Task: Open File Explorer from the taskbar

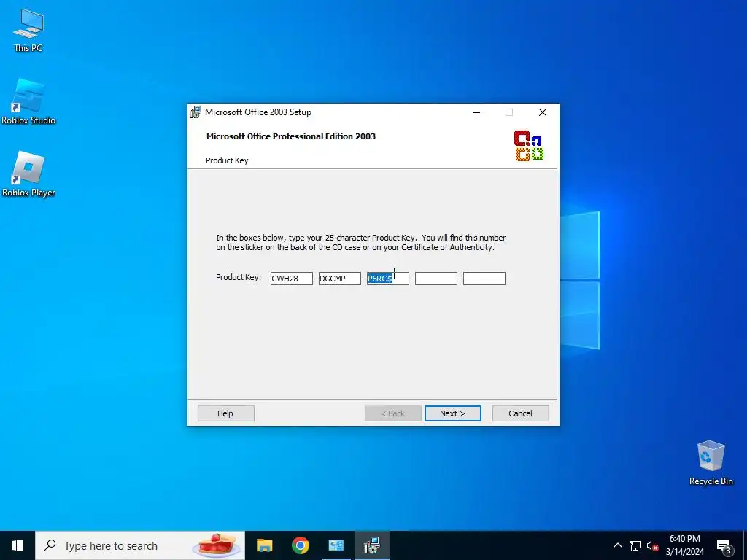Action: [264, 545]
